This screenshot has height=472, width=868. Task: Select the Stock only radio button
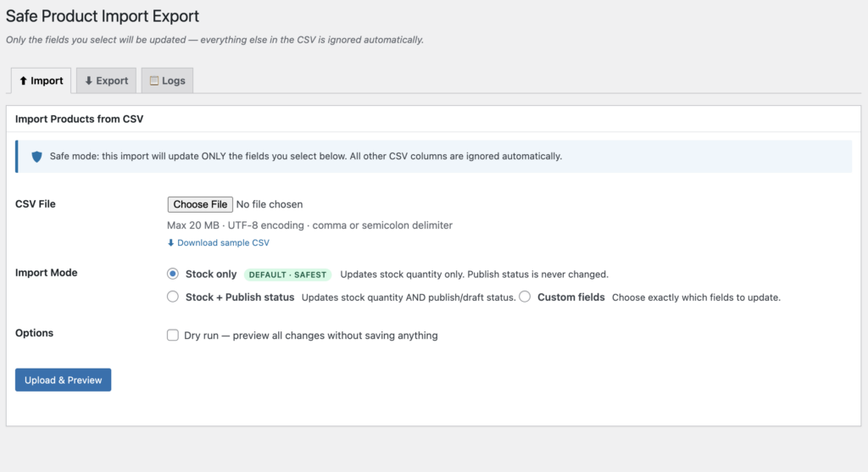(173, 274)
